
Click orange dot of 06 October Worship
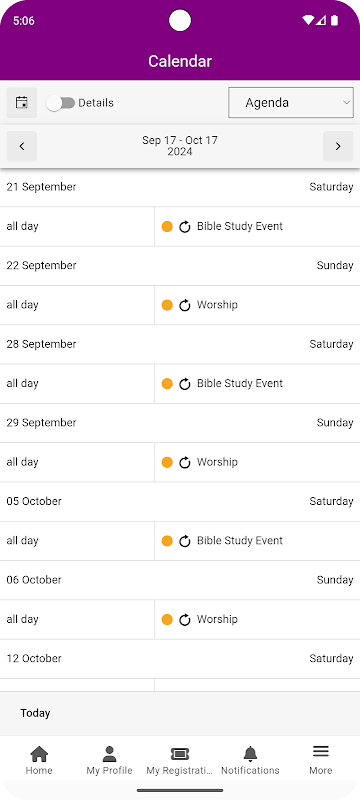167,619
